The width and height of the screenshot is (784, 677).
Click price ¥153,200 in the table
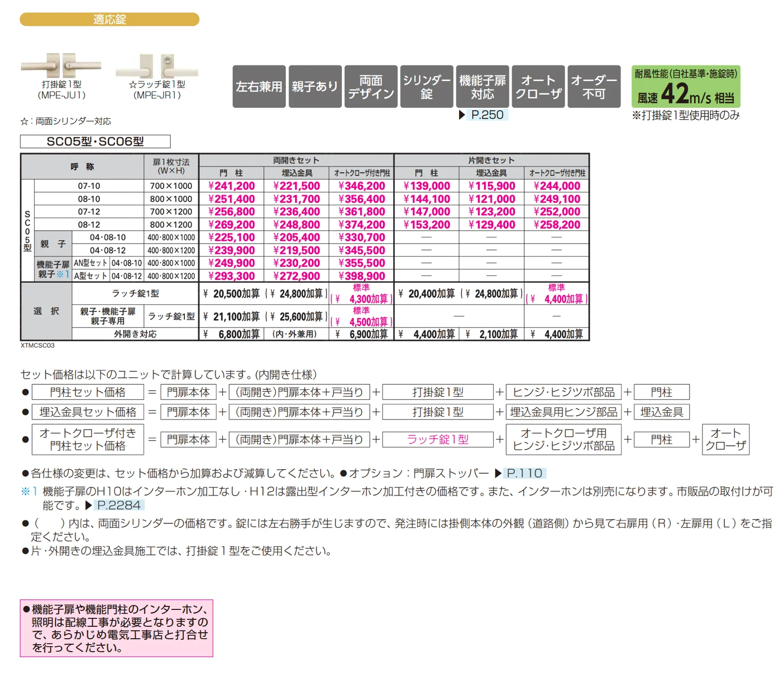427,225
